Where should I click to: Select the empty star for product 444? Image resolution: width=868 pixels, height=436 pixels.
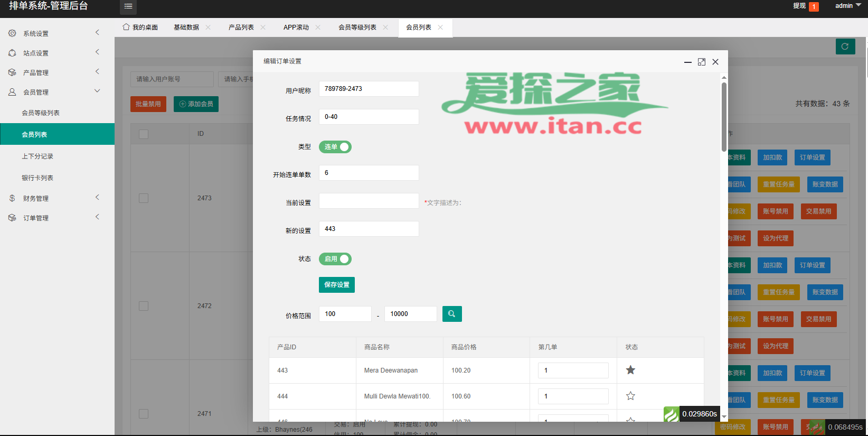click(x=630, y=396)
